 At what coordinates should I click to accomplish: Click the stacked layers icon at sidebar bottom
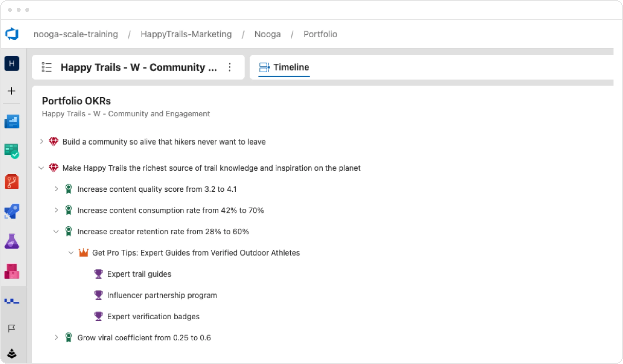[x=12, y=354]
